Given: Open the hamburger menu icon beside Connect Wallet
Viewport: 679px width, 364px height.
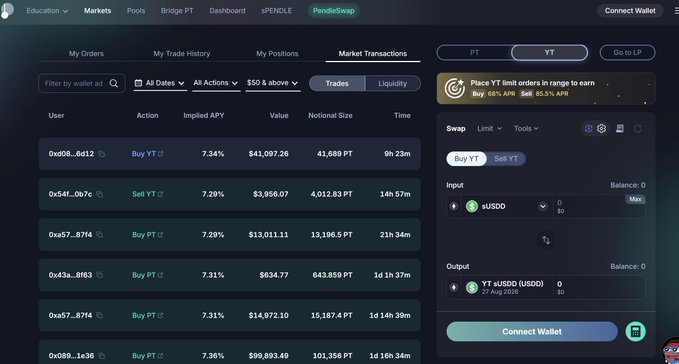Looking at the screenshot, I should coord(676,11).
